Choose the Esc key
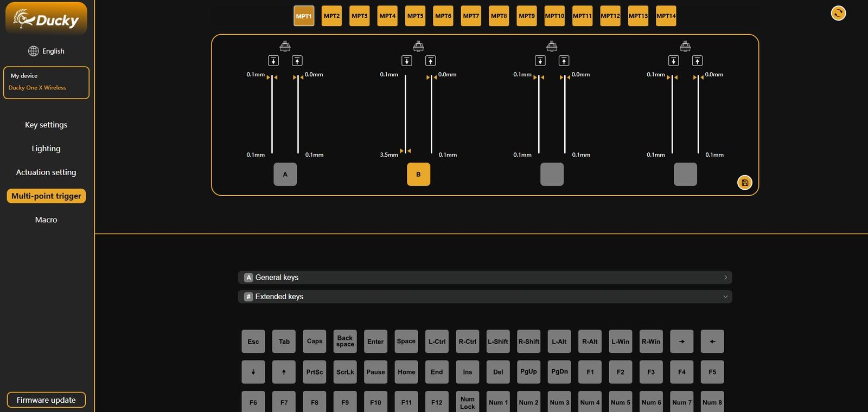Viewport: 868px width, 412px height. point(253,342)
